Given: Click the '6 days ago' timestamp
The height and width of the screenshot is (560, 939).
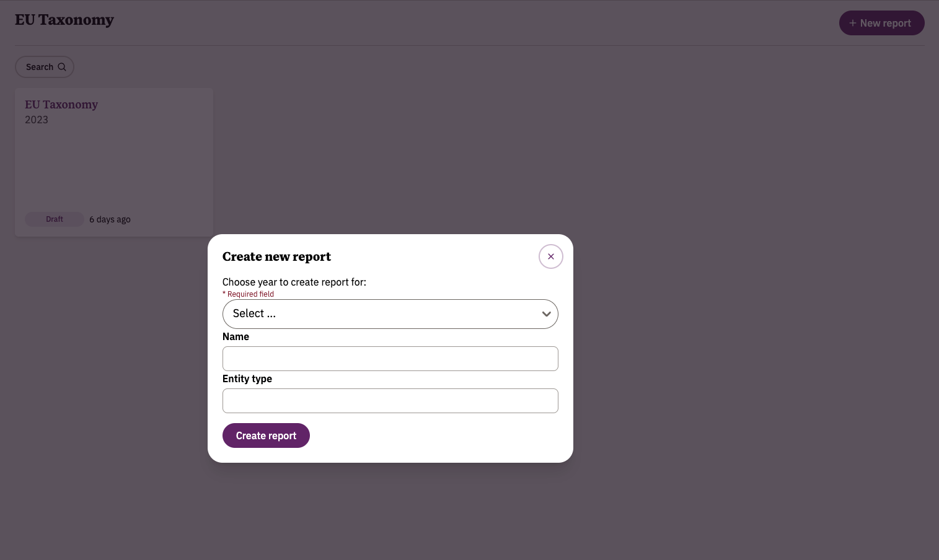Looking at the screenshot, I should point(110,219).
